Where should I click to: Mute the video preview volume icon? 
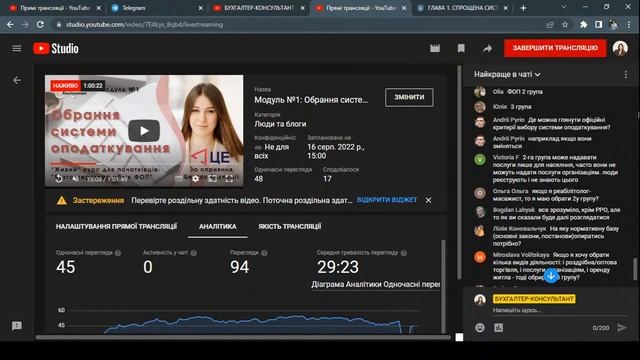[76, 179]
